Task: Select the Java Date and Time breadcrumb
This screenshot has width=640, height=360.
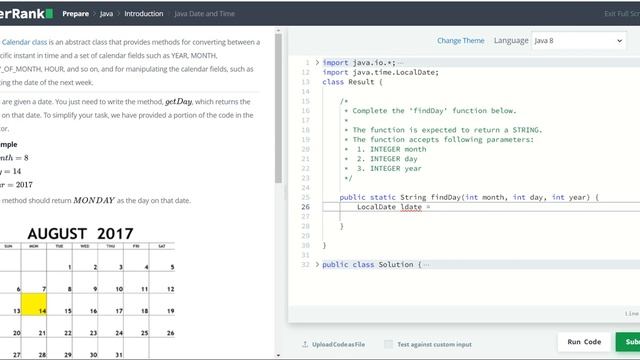Action: pyautogui.click(x=204, y=13)
